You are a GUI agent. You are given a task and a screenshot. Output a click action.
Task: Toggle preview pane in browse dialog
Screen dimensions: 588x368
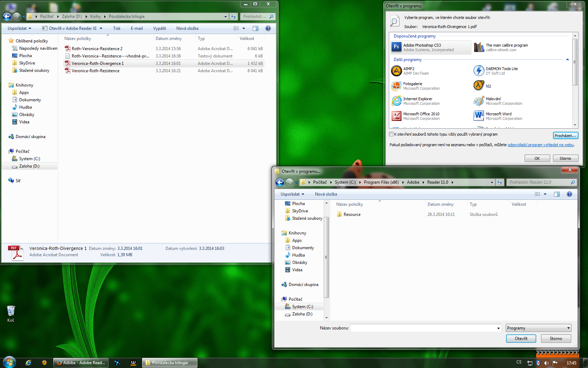pyautogui.click(x=557, y=194)
